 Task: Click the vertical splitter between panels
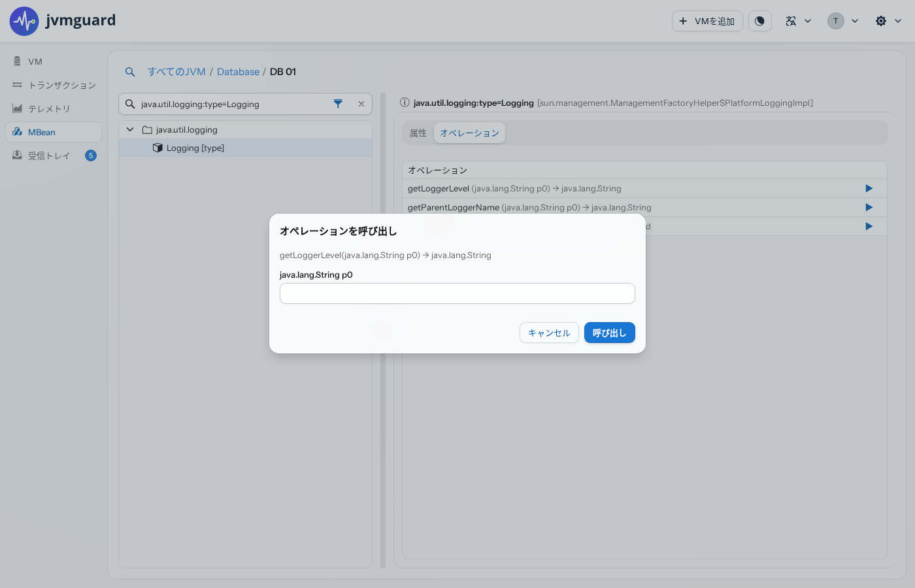[x=383, y=330]
